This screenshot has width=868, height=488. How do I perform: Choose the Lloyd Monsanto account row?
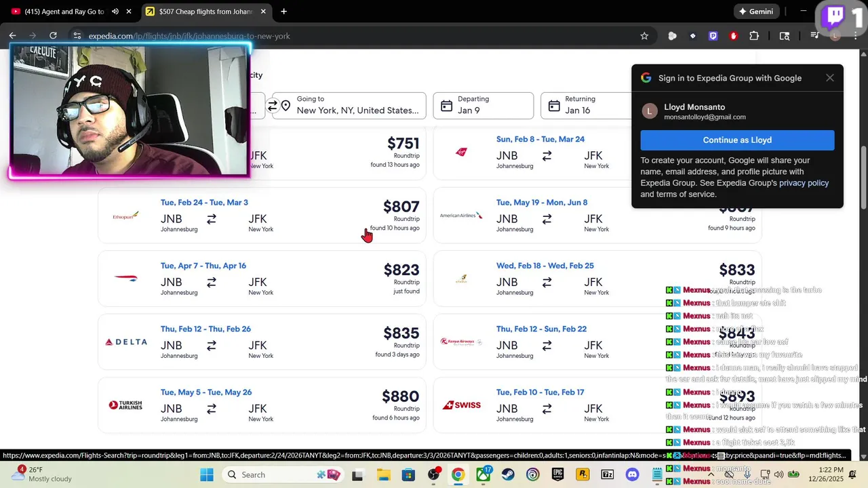point(737,111)
